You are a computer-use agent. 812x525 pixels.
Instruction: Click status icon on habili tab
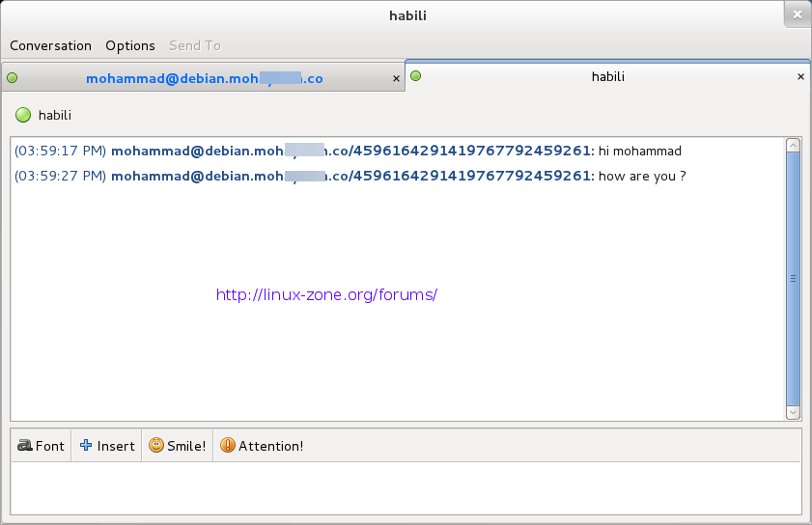coord(415,75)
